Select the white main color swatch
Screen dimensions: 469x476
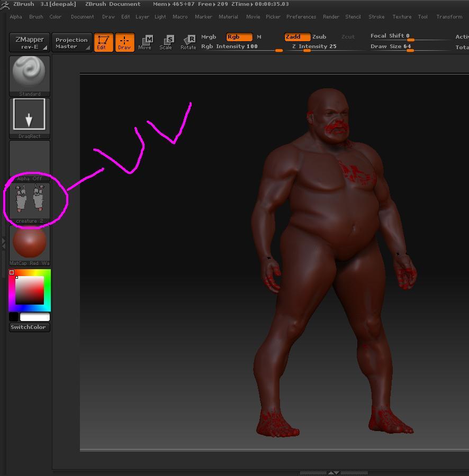(34, 317)
